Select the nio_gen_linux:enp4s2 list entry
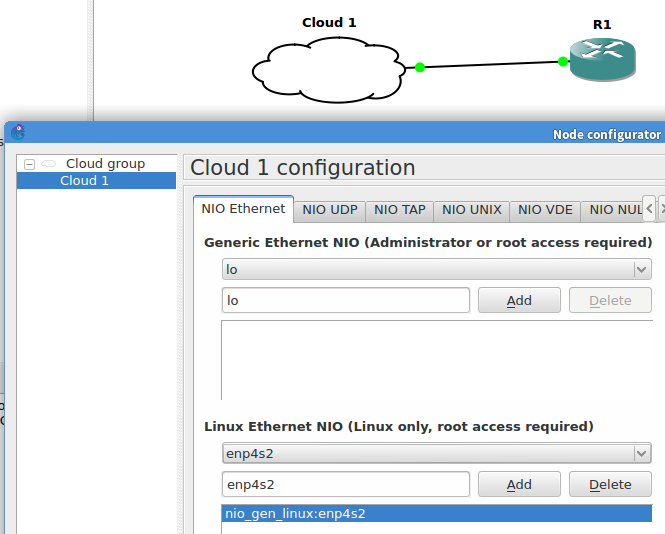Screen dimensions: 665x534 click(x=437, y=514)
